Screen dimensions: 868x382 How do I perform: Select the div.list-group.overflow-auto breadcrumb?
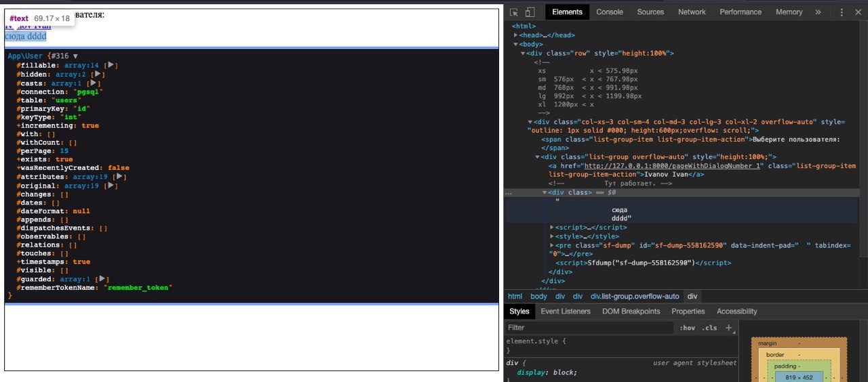[635, 297]
